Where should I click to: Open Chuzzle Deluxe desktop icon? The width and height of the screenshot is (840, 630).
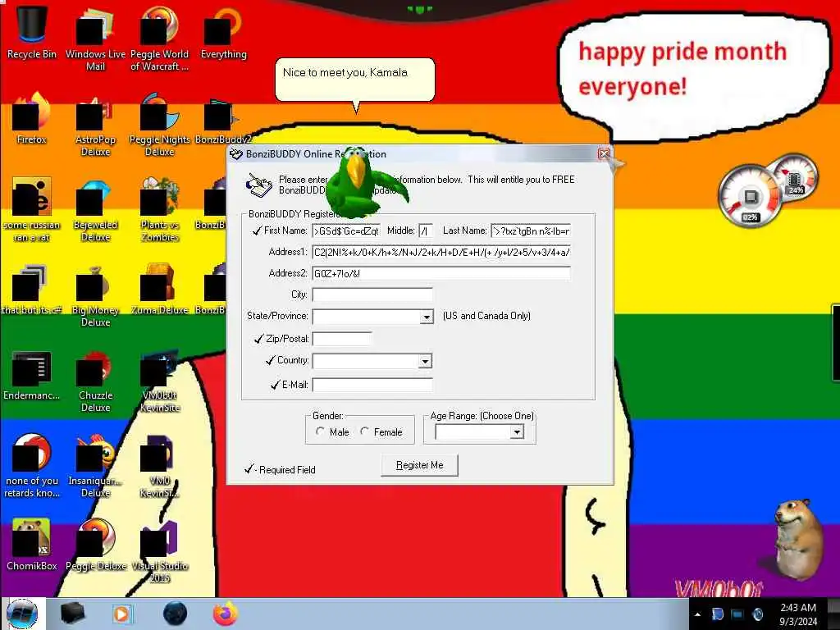pos(95,381)
